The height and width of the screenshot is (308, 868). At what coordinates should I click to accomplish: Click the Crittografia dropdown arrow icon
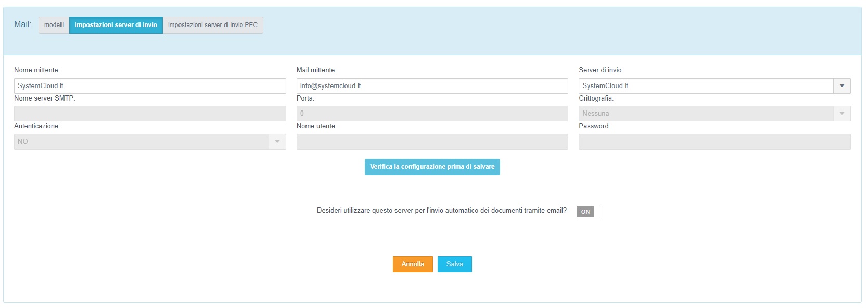841,114
